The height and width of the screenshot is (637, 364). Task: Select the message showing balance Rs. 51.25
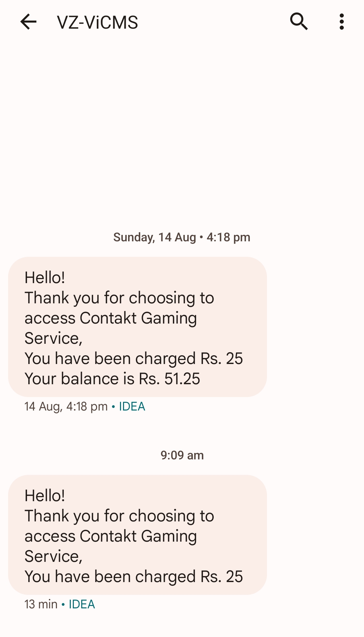137,327
